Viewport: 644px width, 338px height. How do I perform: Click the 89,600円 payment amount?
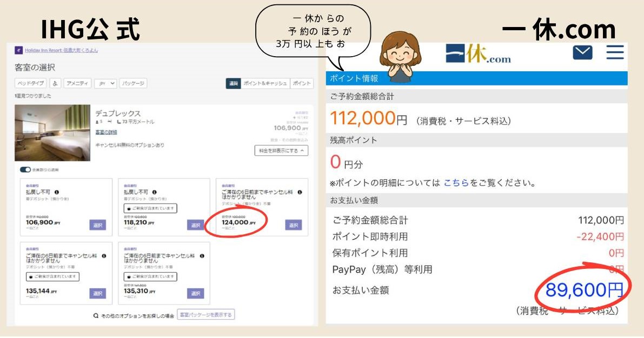(584, 290)
